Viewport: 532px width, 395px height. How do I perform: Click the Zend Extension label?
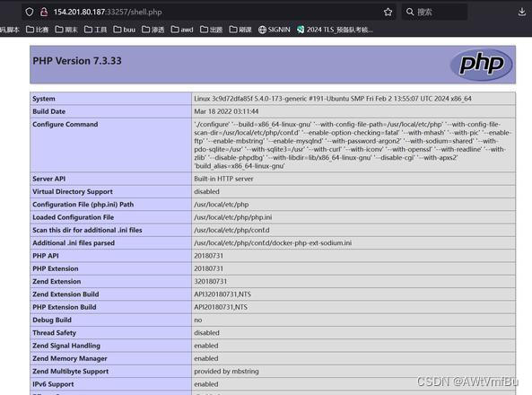[x=57, y=282]
